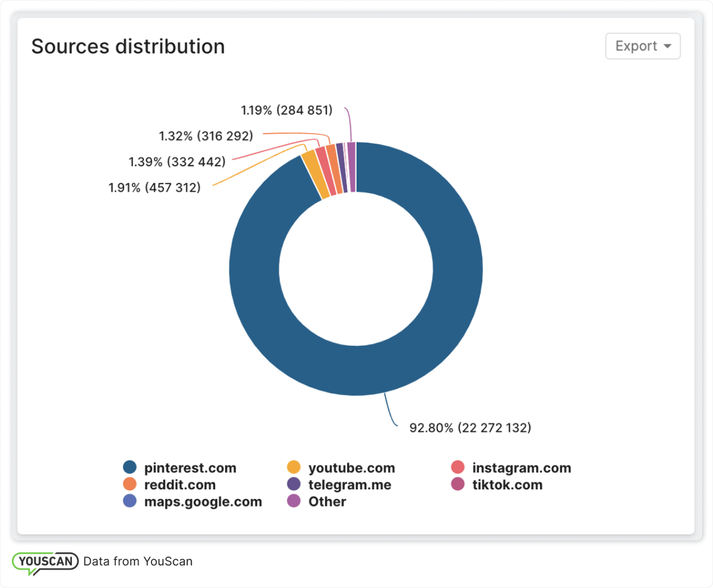
Task: Hide instagram.com series via legend label
Action: [x=521, y=468]
